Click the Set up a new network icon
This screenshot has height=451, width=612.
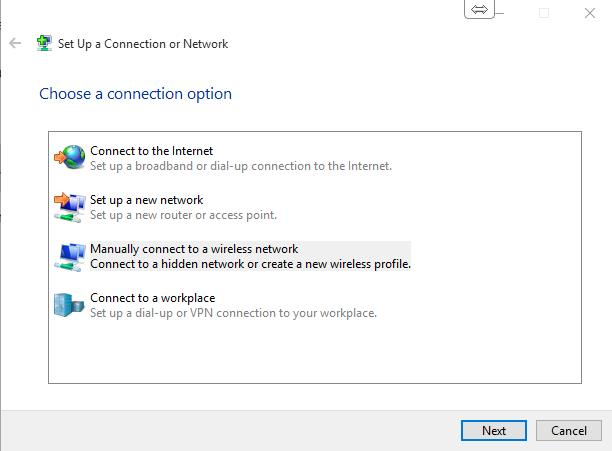[x=69, y=207]
